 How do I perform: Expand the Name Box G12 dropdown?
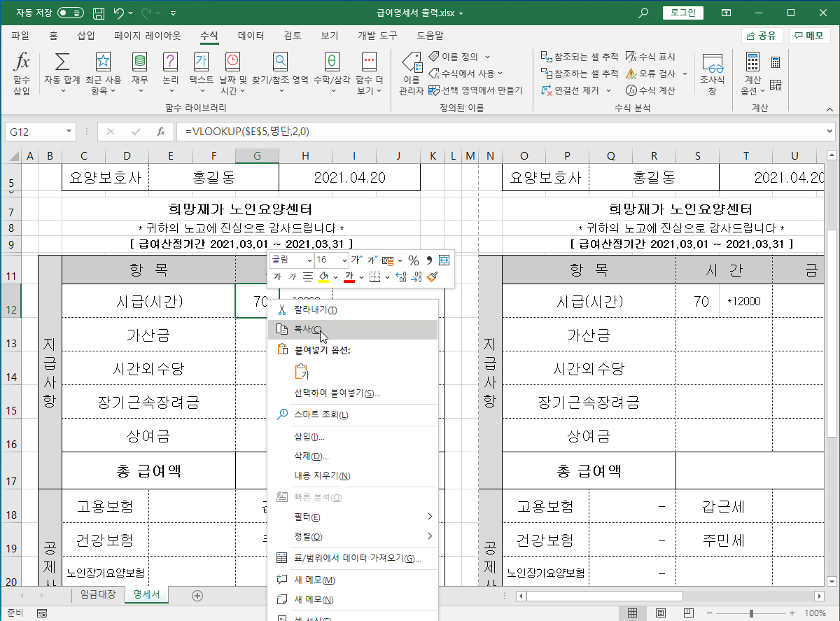tap(69, 131)
